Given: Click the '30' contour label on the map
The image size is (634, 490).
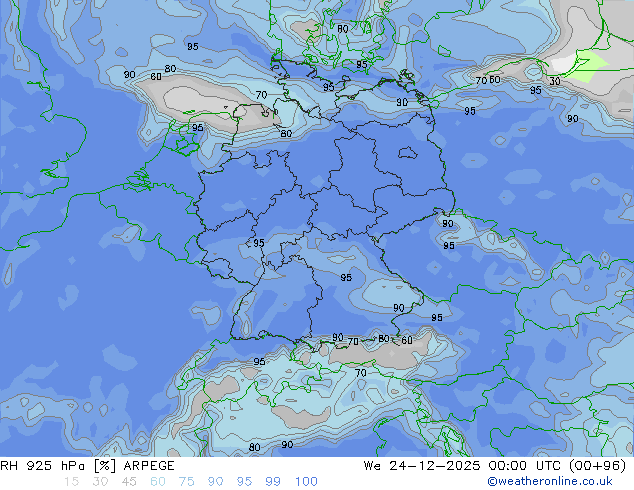Looking at the screenshot, I should click(555, 81).
